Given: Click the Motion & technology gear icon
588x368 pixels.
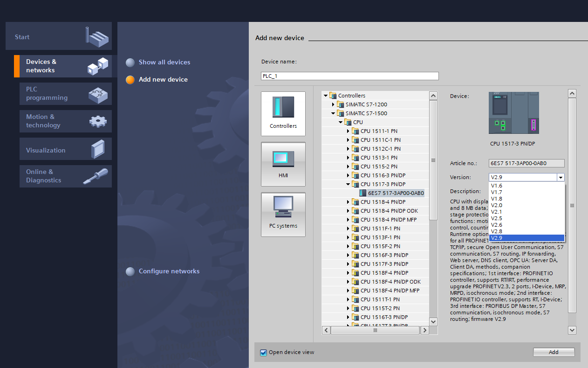Looking at the screenshot, I should (x=98, y=121).
